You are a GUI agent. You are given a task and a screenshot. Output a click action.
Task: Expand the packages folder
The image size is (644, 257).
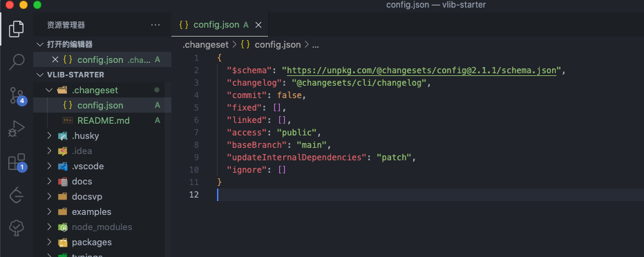49,242
